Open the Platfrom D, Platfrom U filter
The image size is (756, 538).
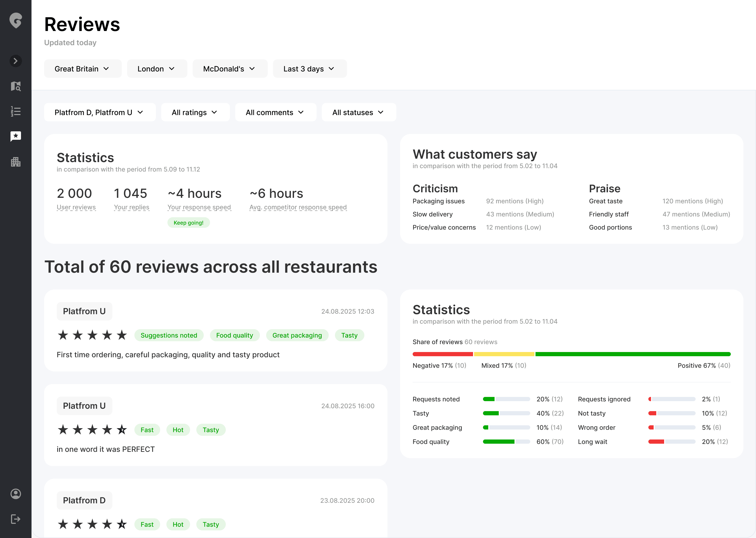pyautogui.click(x=100, y=112)
